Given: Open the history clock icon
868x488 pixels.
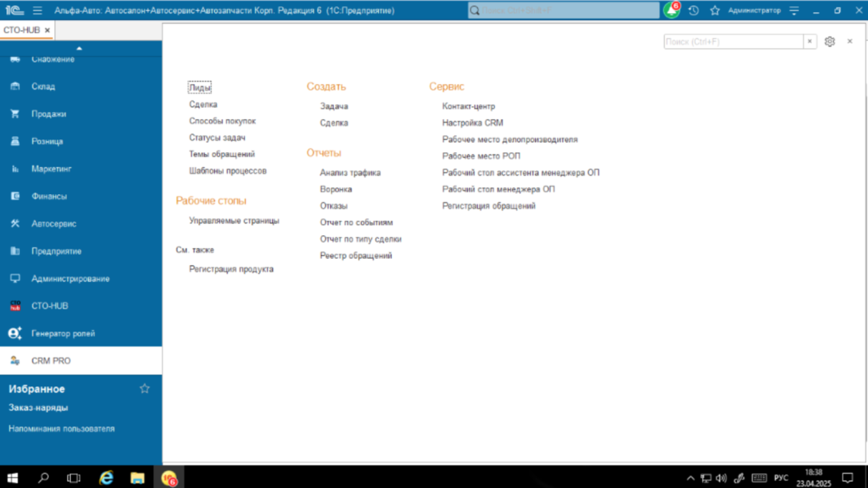Looking at the screenshot, I should pyautogui.click(x=693, y=10).
